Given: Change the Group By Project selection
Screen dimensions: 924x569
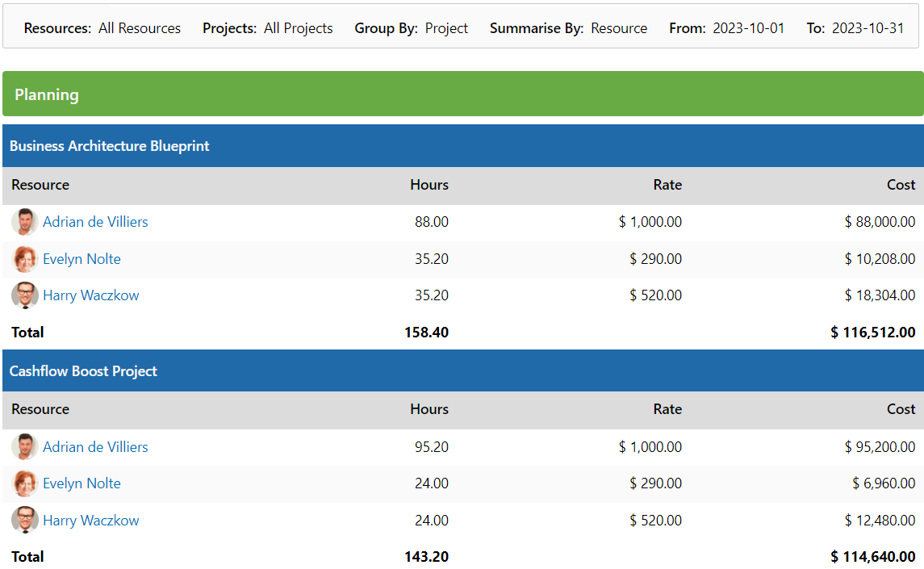Looking at the screenshot, I should (x=446, y=27).
